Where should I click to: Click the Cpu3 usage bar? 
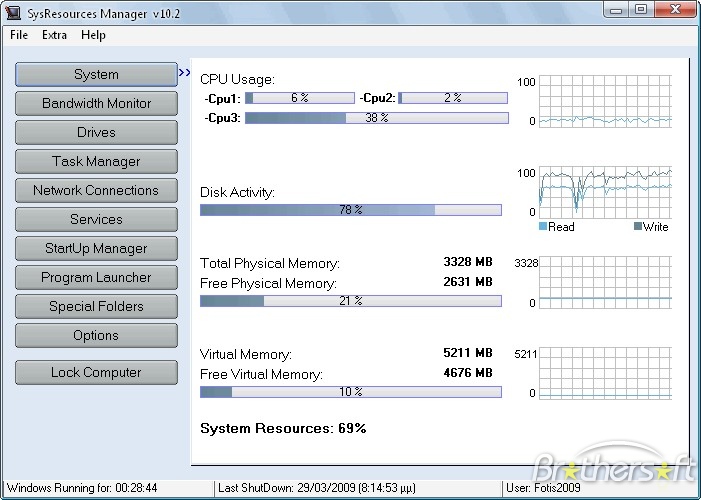tap(376, 118)
